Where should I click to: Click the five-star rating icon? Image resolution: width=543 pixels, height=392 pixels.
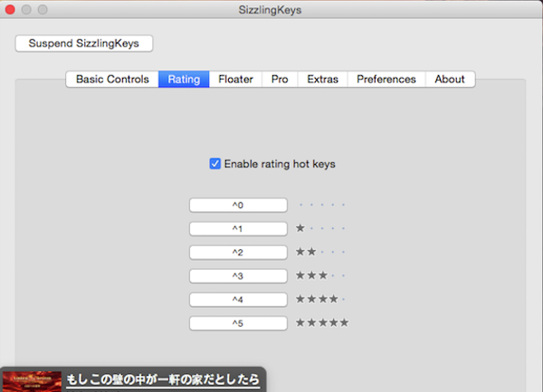(x=321, y=322)
